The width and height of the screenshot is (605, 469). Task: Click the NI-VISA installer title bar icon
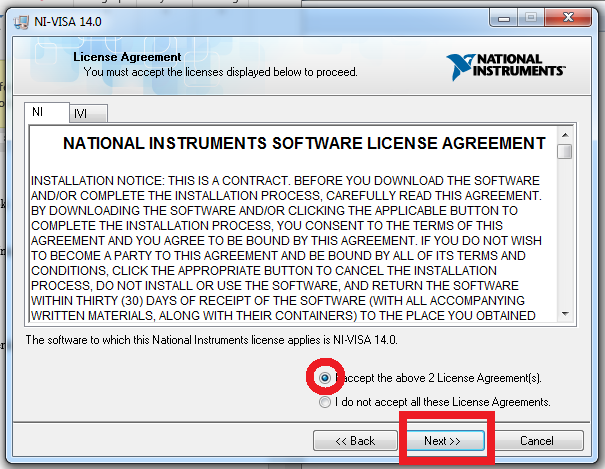[21, 22]
